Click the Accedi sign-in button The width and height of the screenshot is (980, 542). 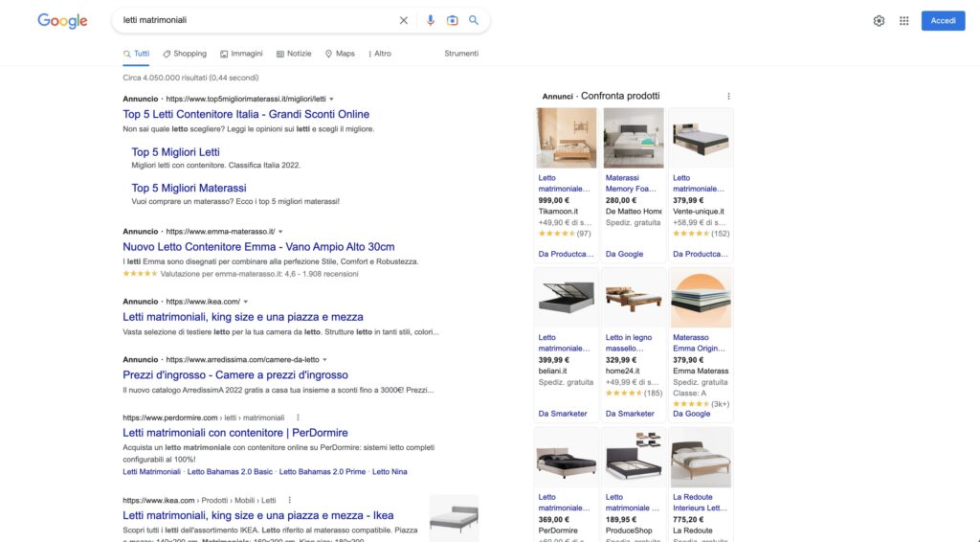[943, 21]
